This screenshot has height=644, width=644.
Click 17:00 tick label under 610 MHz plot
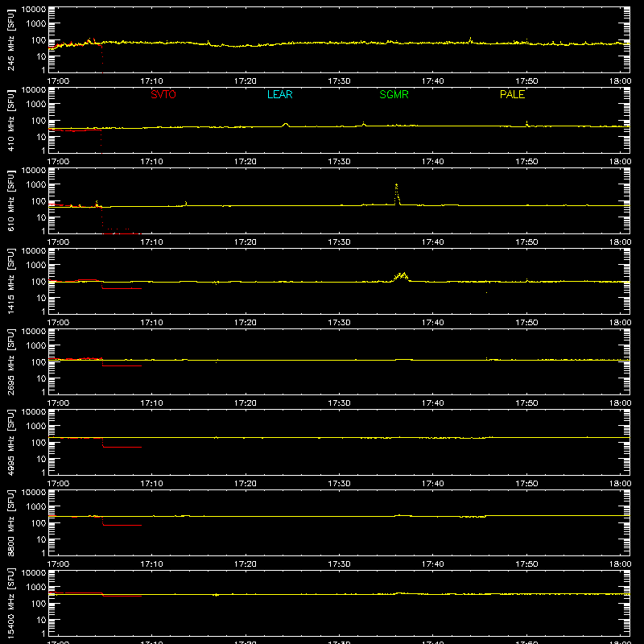(58, 242)
